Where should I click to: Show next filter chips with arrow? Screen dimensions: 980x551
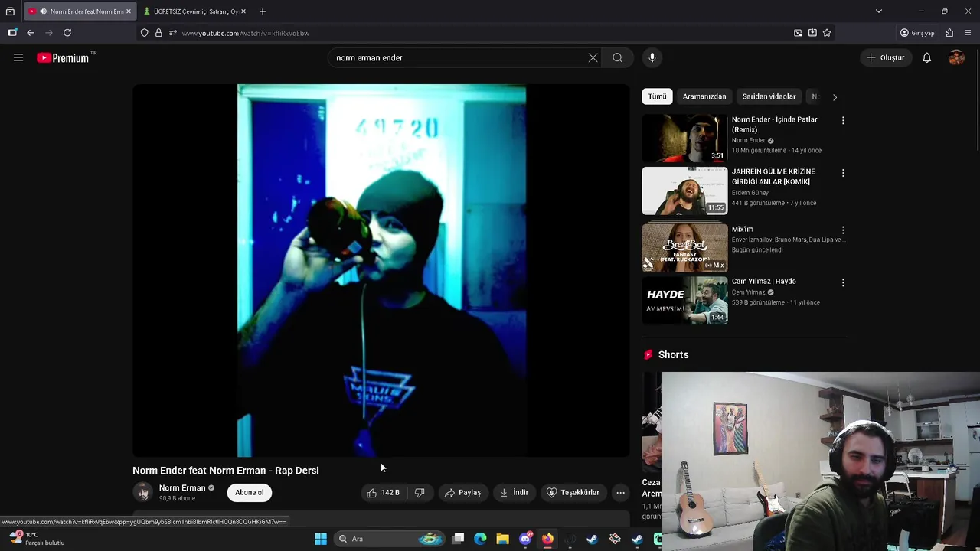(835, 97)
